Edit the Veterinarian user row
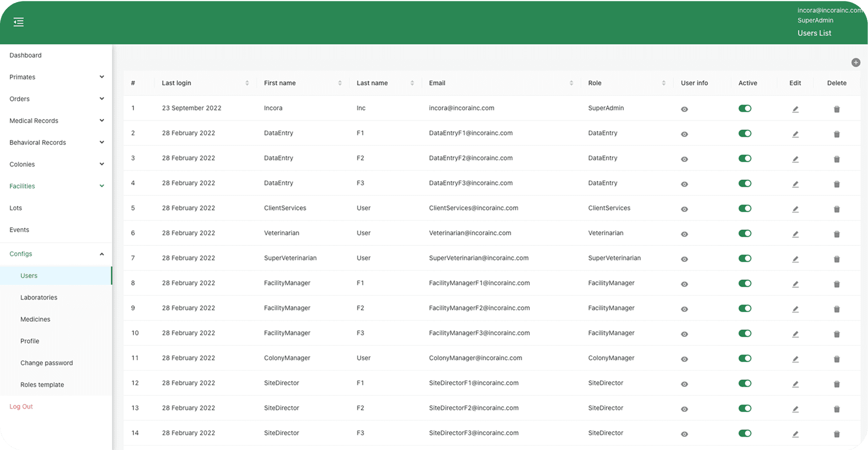Image resolution: width=868 pixels, height=450 pixels. point(795,234)
